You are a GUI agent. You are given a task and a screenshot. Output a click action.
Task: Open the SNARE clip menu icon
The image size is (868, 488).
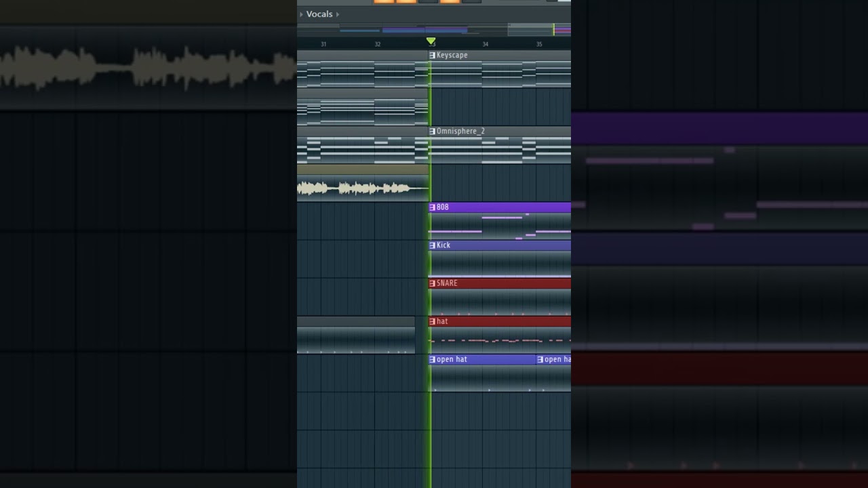[x=433, y=283]
